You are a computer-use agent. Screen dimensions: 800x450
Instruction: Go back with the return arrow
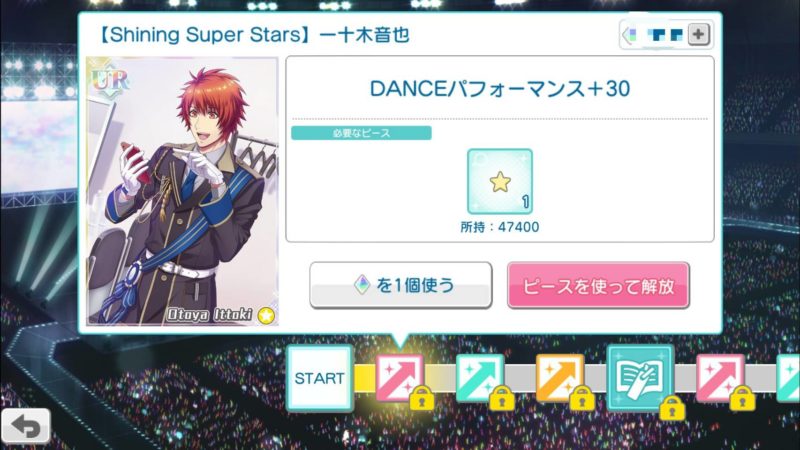(26, 426)
